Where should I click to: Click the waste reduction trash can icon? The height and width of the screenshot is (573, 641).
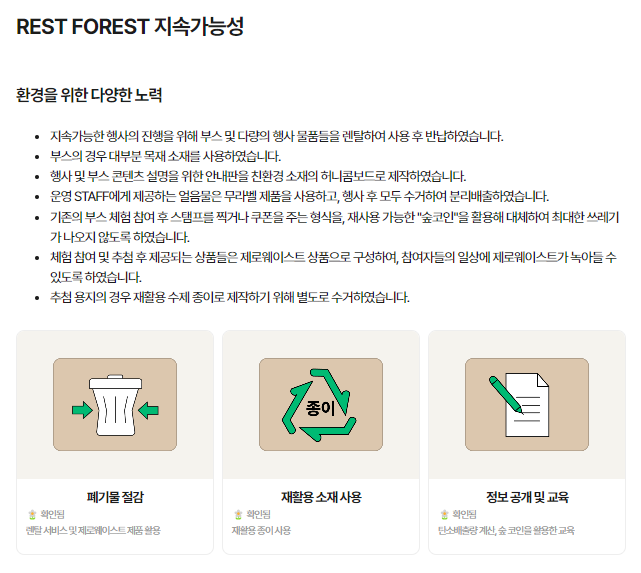click(x=116, y=405)
